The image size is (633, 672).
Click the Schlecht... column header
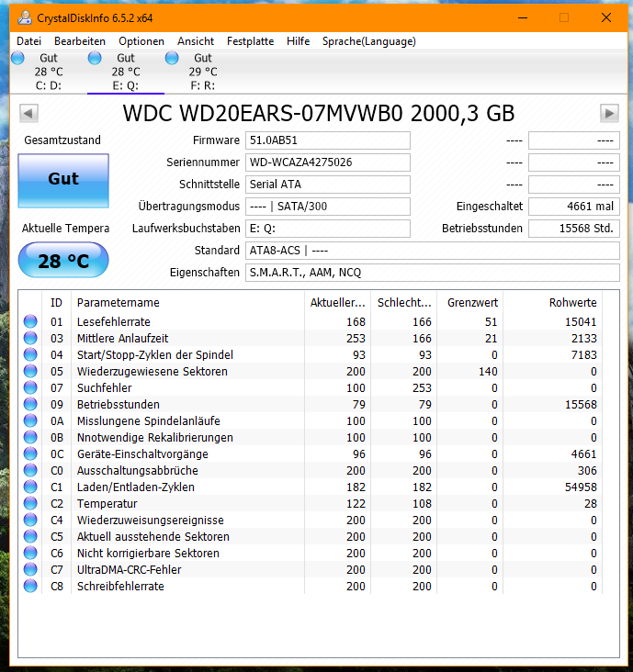(x=404, y=303)
